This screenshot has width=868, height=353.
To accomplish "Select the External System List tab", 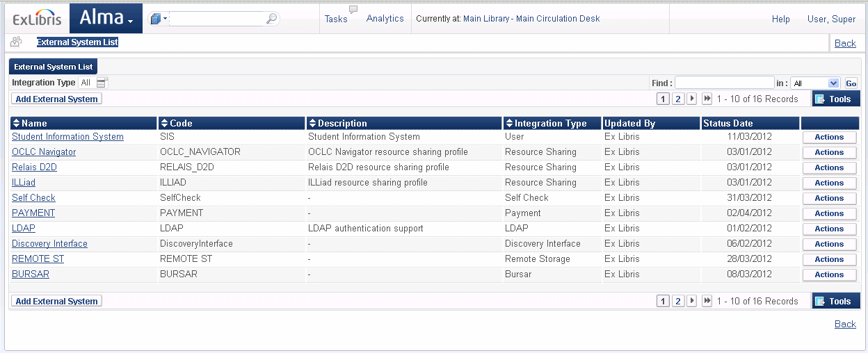I will (x=54, y=67).
